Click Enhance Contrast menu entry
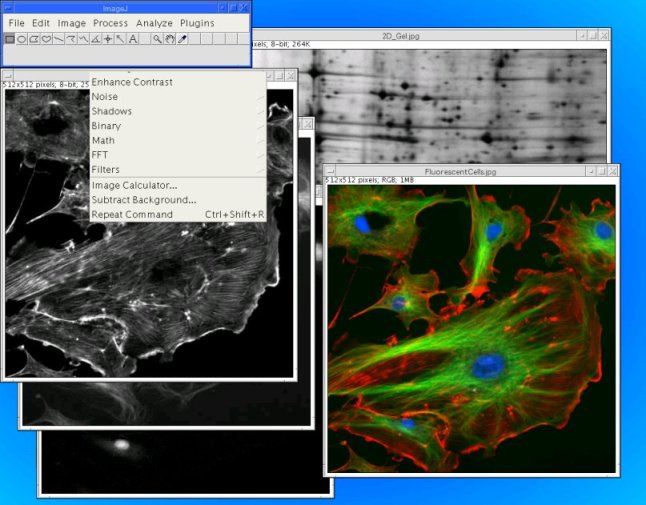Screen dimensions: 646x505 [x=132, y=82]
